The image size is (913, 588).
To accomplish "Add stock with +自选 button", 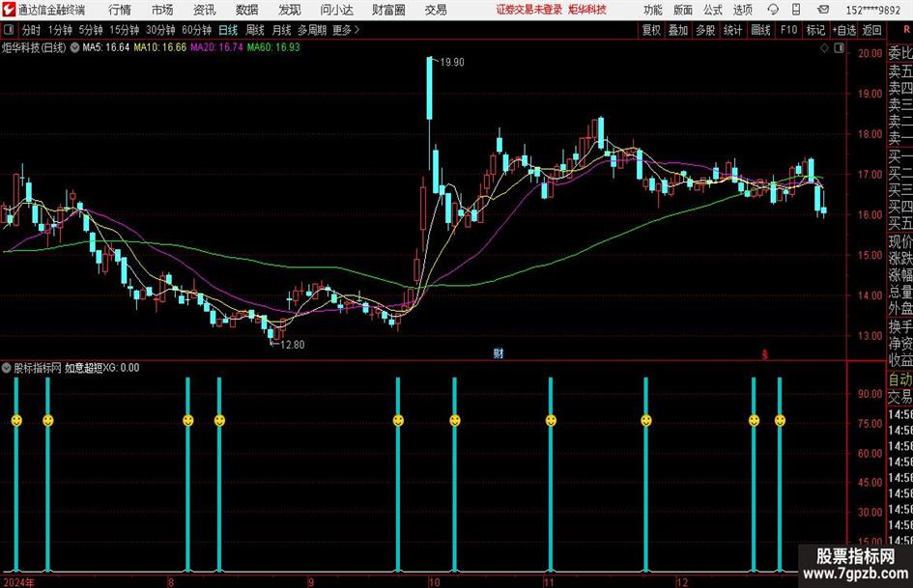I will click(844, 30).
